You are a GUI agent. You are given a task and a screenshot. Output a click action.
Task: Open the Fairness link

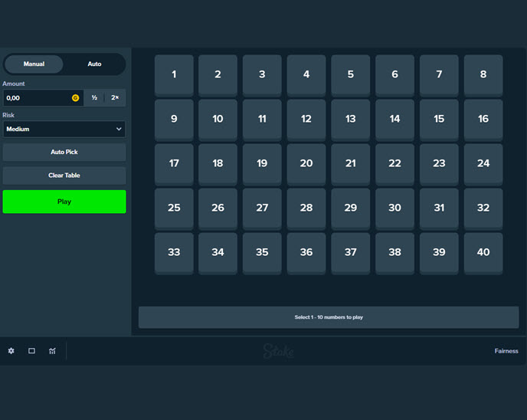pyautogui.click(x=506, y=351)
